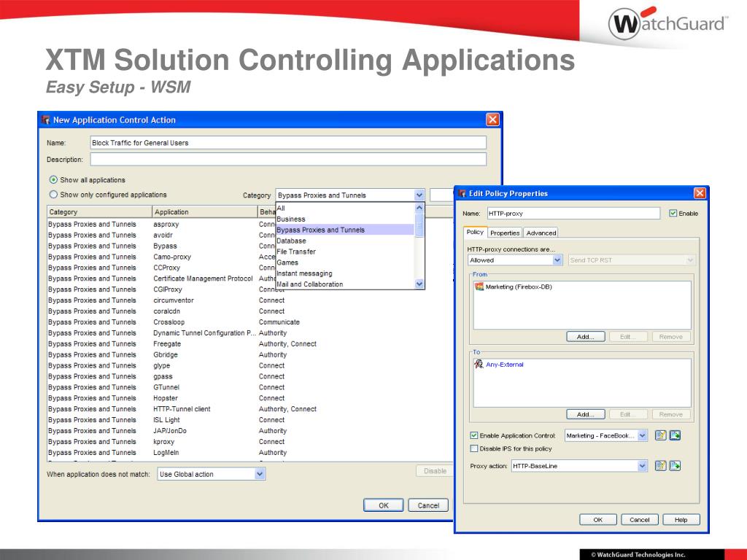The height and width of the screenshot is (560, 747).
Task: Click clone icon beside HTTP-BaseLine proxy action
Action: 675,466
